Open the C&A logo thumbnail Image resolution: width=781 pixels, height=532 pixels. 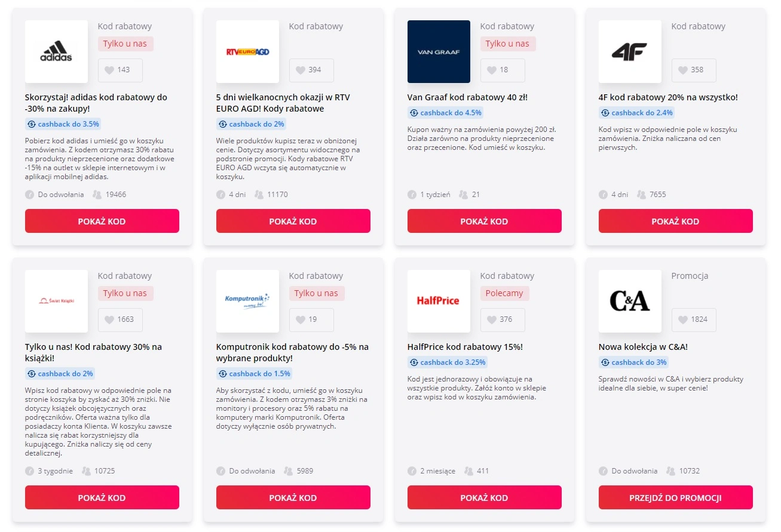tap(630, 301)
